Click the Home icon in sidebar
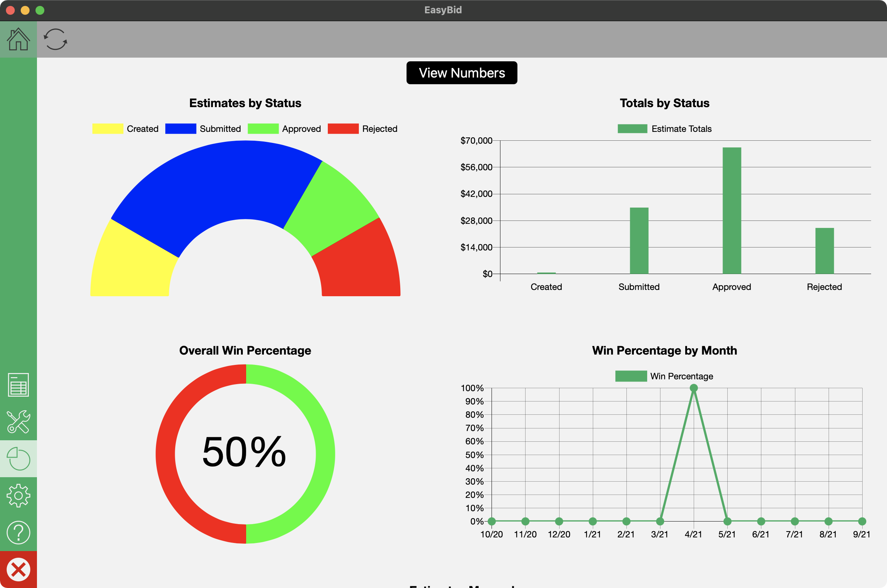 18,40
